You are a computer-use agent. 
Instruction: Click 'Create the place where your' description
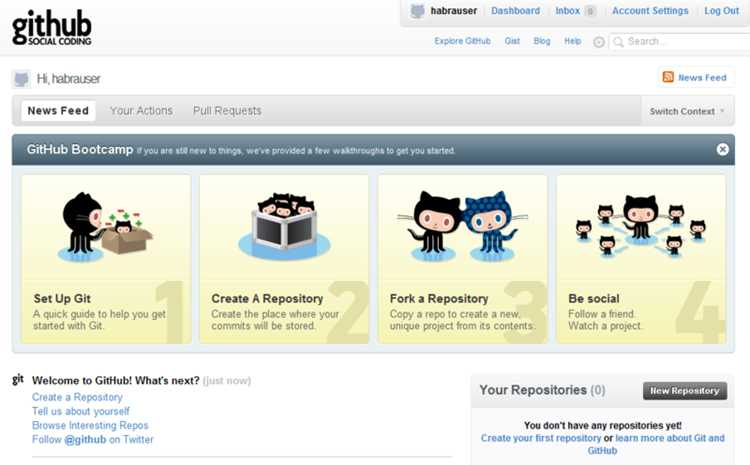(x=275, y=314)
